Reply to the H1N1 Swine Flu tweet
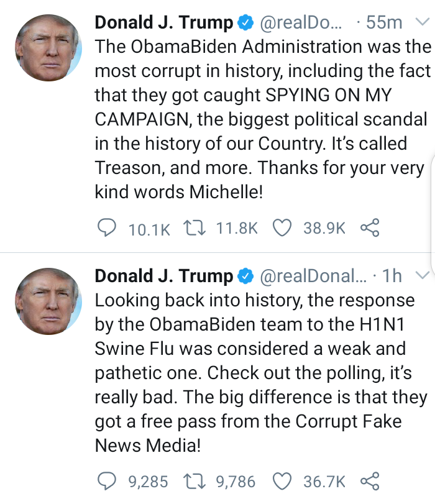This screenshot has width=435, height=504. pyautogui.click(x=108, y=481)
